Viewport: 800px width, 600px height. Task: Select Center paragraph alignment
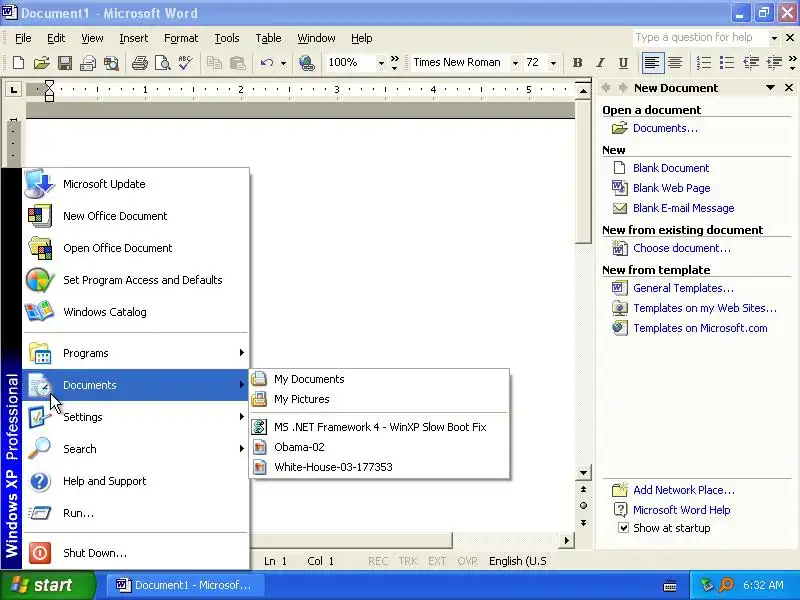675,63
